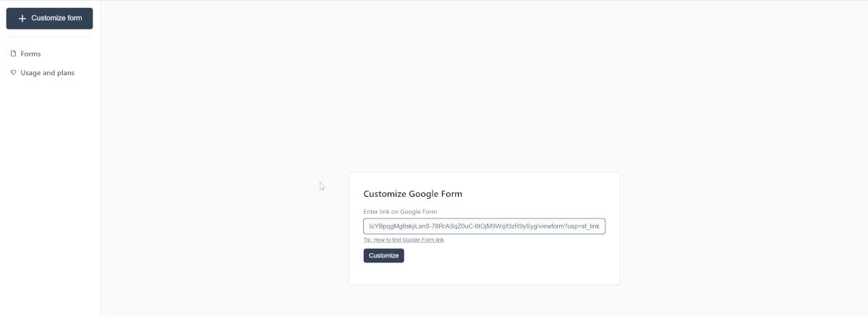Click the gray background right of the card
The image size is (868, 316).
click(744, 229)
